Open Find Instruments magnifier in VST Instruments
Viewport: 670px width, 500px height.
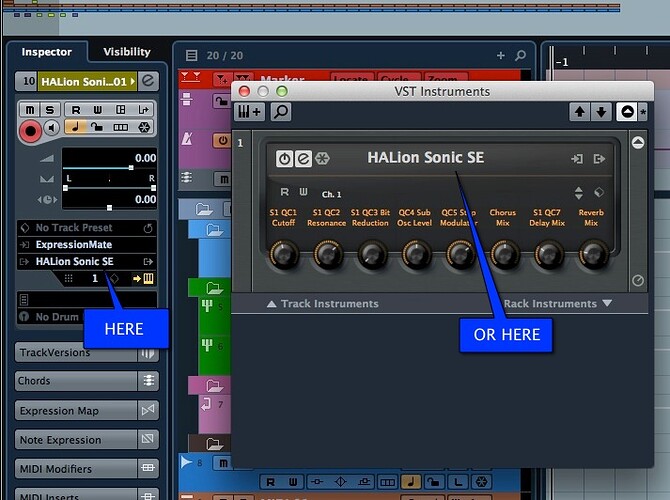point(281,112)
